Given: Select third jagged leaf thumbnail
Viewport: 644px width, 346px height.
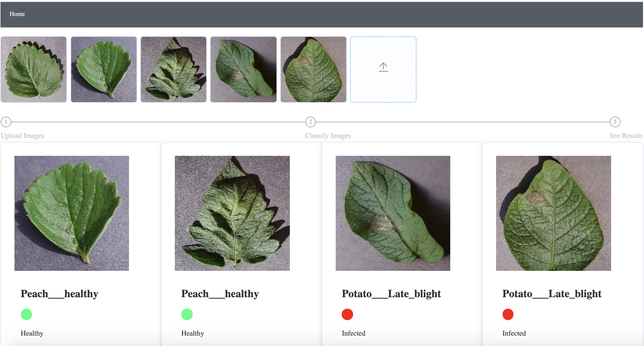Looking at the screenshot, I should point(174,69).
